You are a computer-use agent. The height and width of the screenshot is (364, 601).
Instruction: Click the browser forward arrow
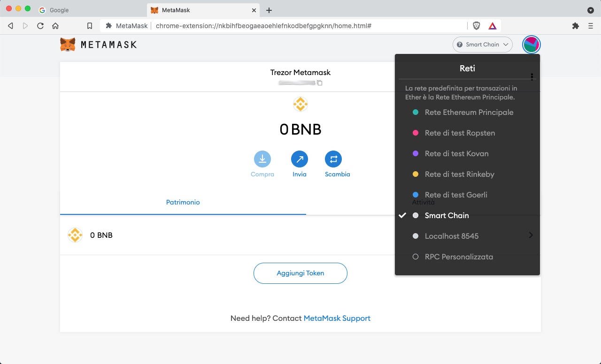pyautogui.click(x=25, y=26)
